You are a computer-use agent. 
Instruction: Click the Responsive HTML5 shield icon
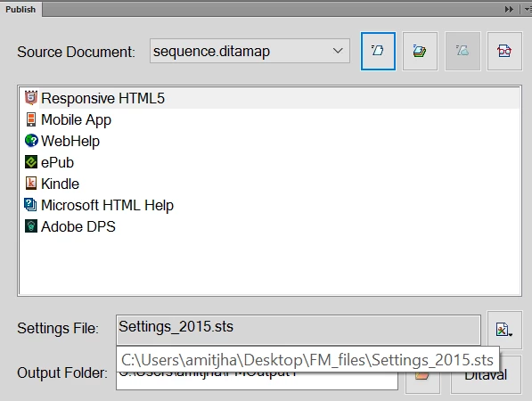coord(31,98)
